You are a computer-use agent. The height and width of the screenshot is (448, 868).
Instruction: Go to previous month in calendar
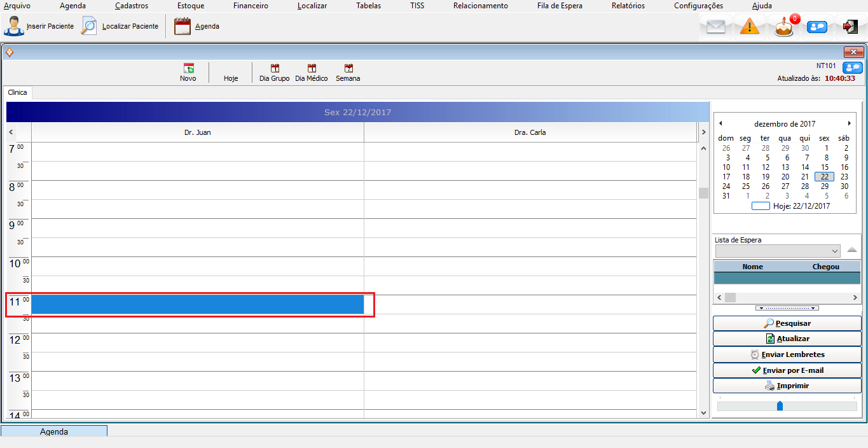click(720, 123)
